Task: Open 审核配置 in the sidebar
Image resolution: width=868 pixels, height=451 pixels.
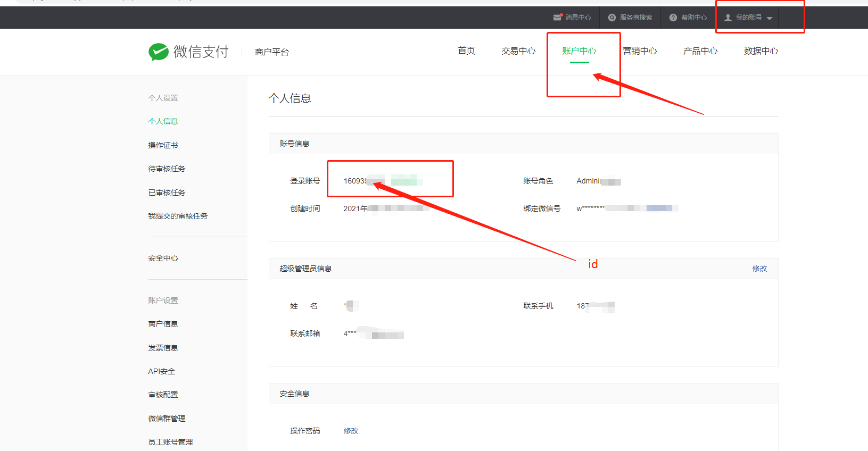Action: click(163, 395)
